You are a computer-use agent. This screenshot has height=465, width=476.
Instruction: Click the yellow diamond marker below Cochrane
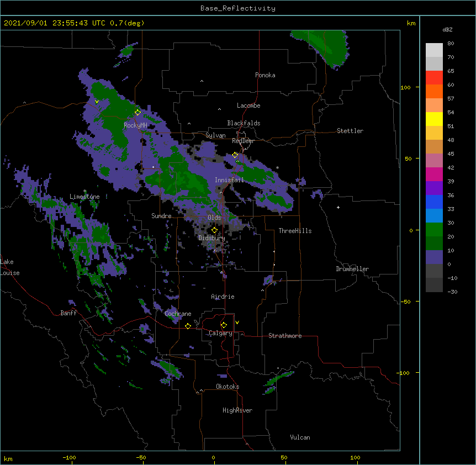coord(188,326)
